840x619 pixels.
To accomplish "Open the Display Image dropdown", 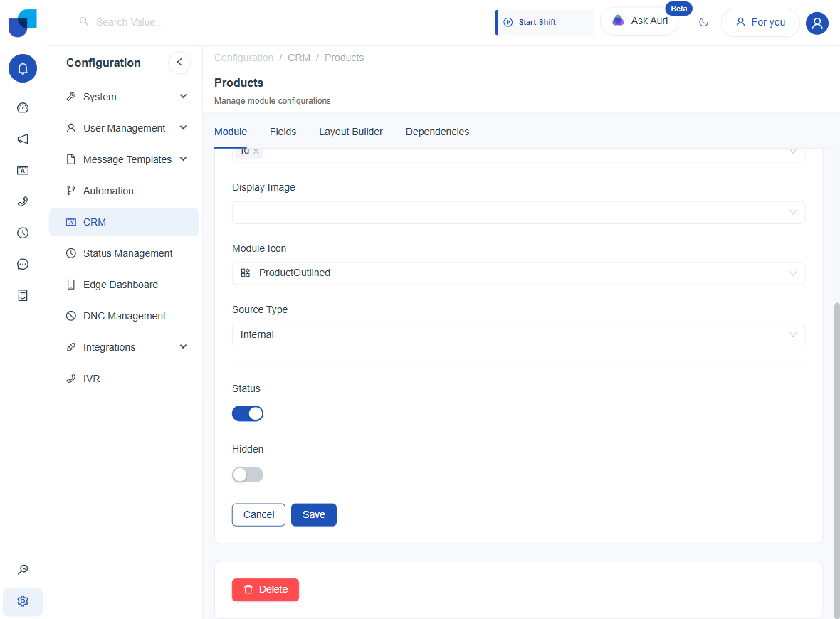I will (518, 213).
